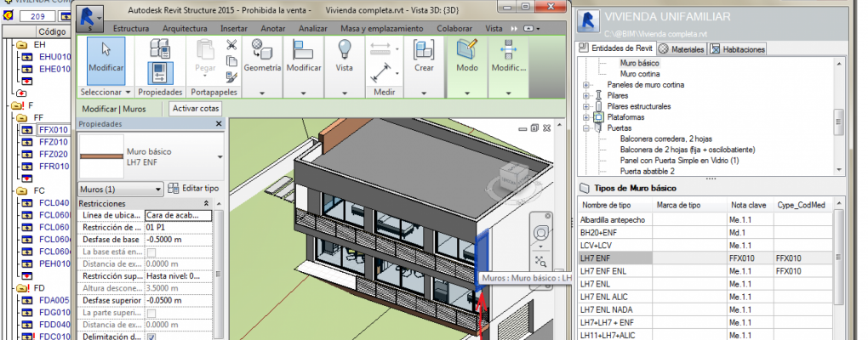
Task: Select Muro cortina in entity tree
Action: pos(639,74)
